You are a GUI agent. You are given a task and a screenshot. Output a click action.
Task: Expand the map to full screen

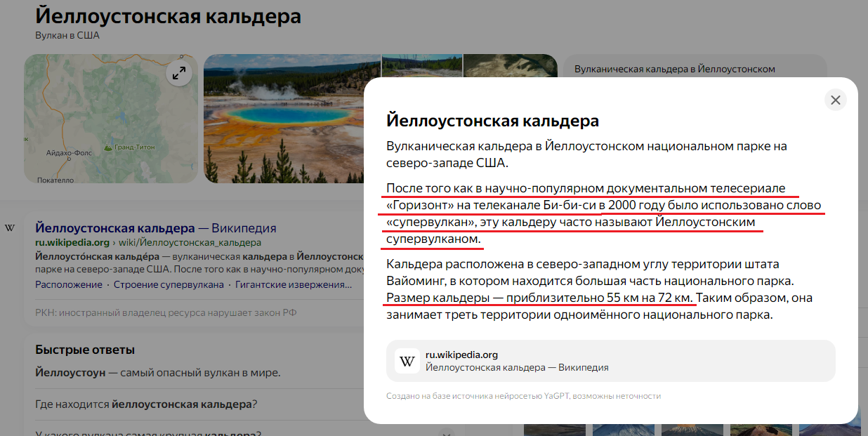coord(178,72)
